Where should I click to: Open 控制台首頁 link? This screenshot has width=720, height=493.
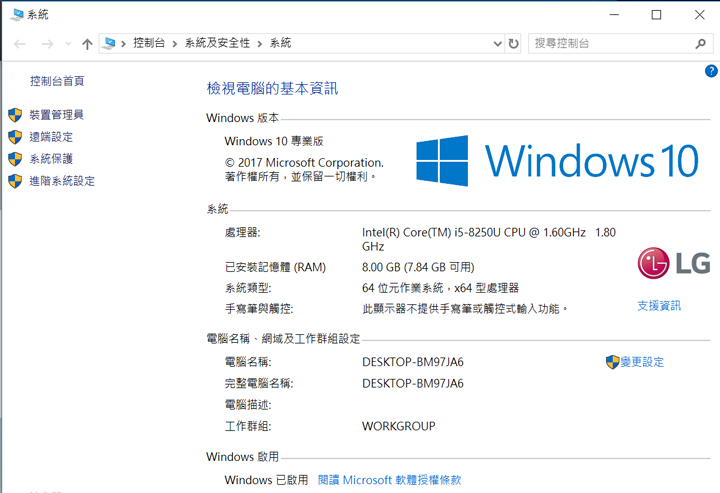[57, 81]
